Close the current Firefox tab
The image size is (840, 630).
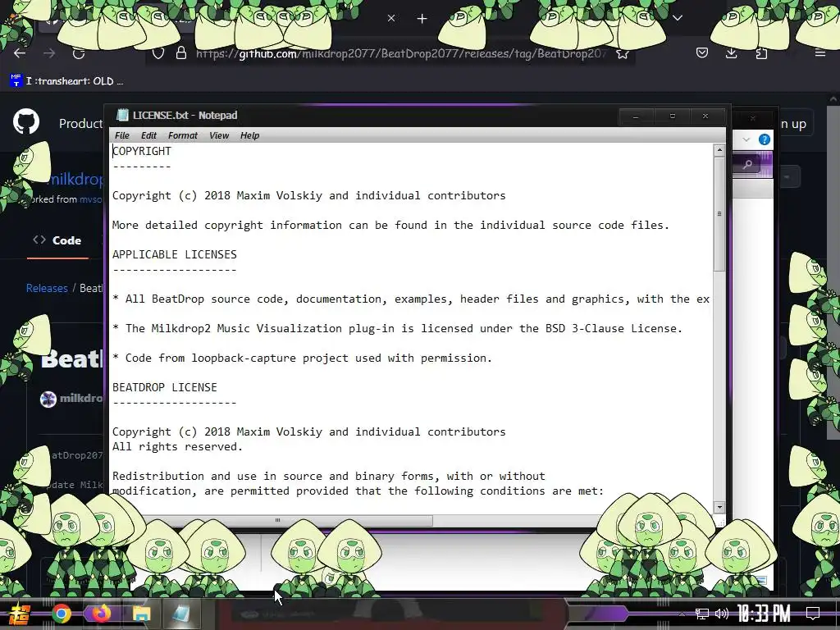[391, 19]
